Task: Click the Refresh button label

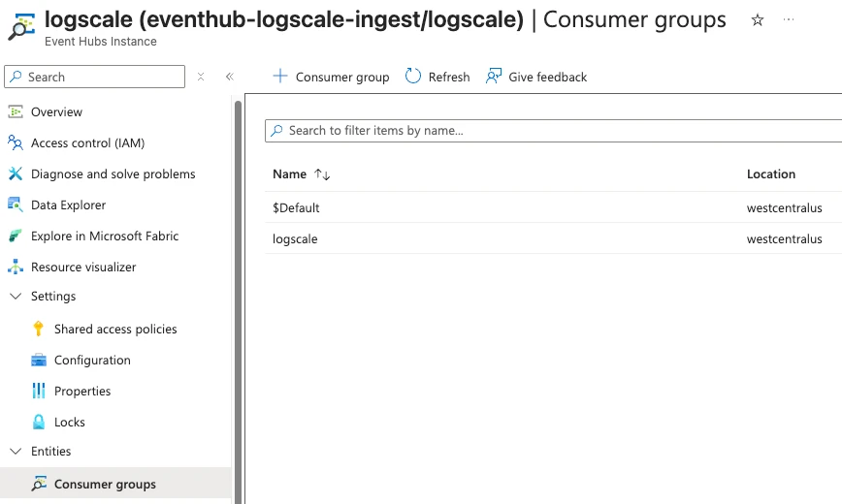Action: click(449, 78)
